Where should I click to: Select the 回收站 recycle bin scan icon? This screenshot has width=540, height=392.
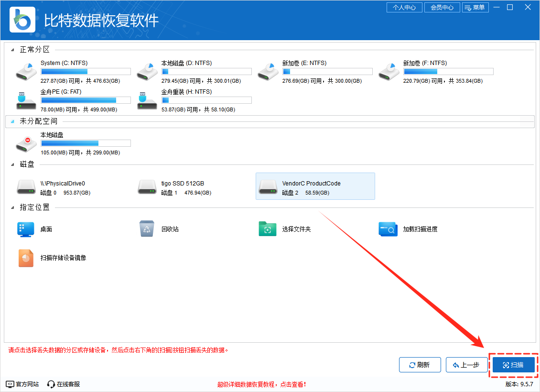[x=146, y=229]
